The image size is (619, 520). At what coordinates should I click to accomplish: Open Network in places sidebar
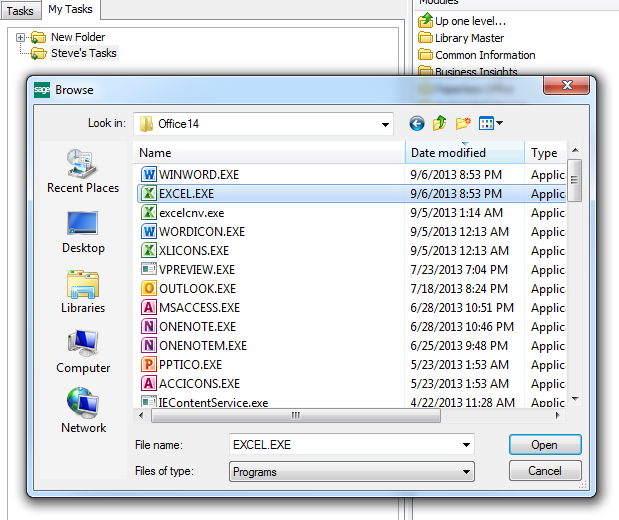pos(83,411)
